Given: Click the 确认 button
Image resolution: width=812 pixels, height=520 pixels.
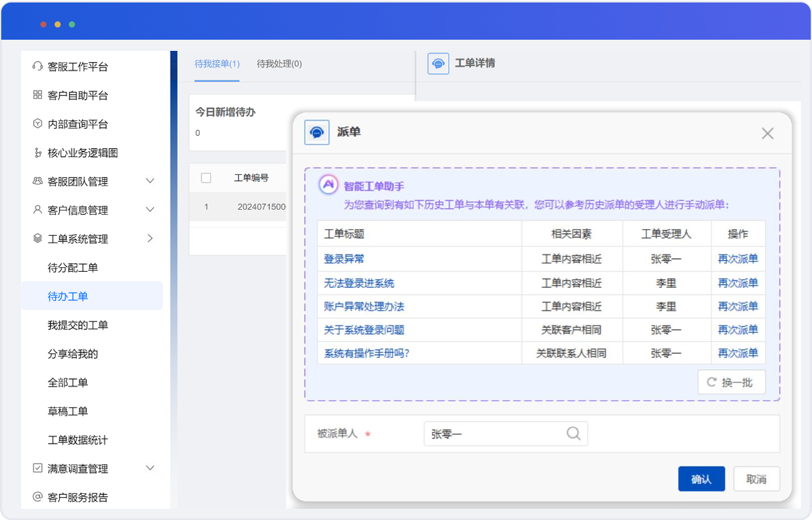Looking at the screenshot, I should (701, 479).
